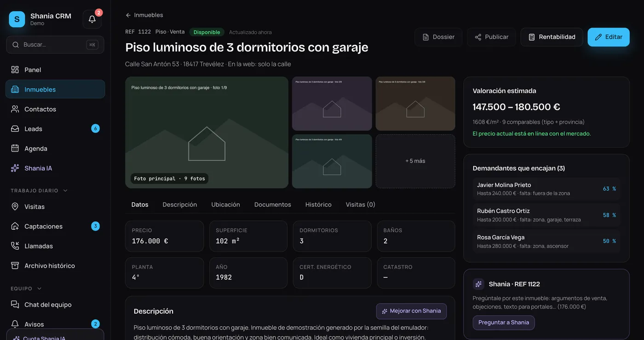Open photo 3/9 thumbnail
The width and height of the screenshot is (644, 340).
coord(415,104)
